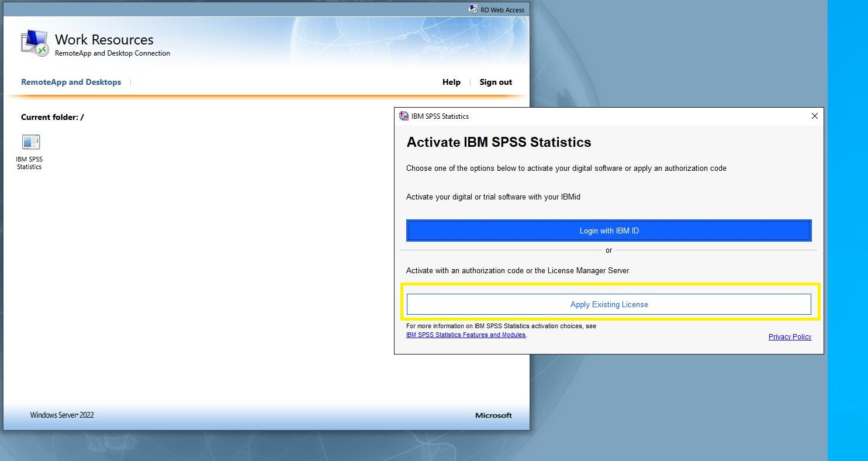Click the Activate IBM SPSS Statistics heading
The width and height of the screenshot is (868, 461).
tap(499, 142)
